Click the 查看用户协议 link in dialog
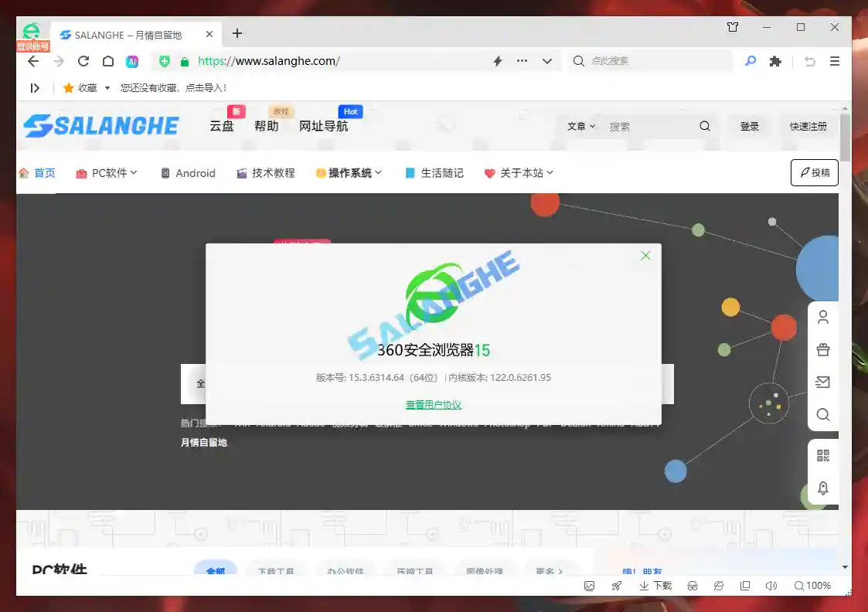 pos(433,403)
